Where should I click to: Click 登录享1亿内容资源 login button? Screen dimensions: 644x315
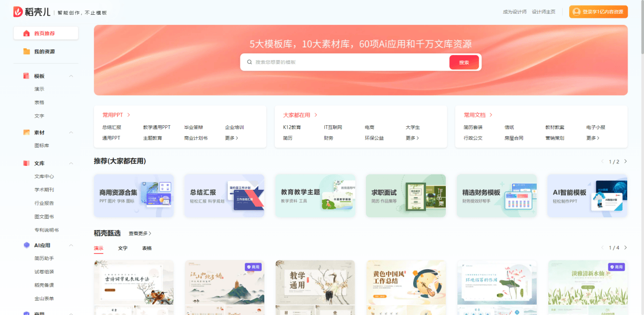(x=598, y=12)
